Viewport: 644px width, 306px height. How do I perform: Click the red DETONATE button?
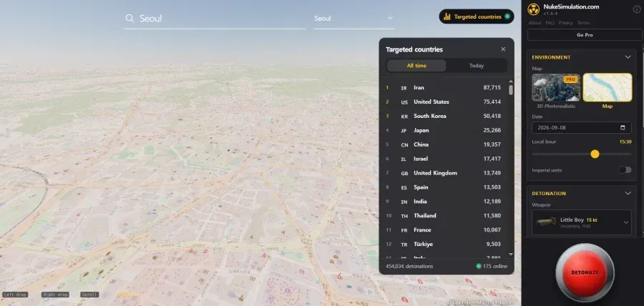tap(585, 272)
